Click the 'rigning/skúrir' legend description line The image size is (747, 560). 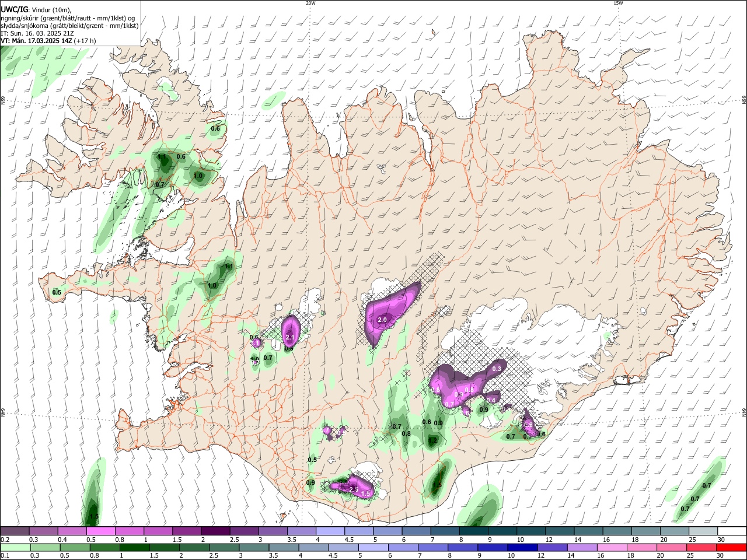coord(68,18)
